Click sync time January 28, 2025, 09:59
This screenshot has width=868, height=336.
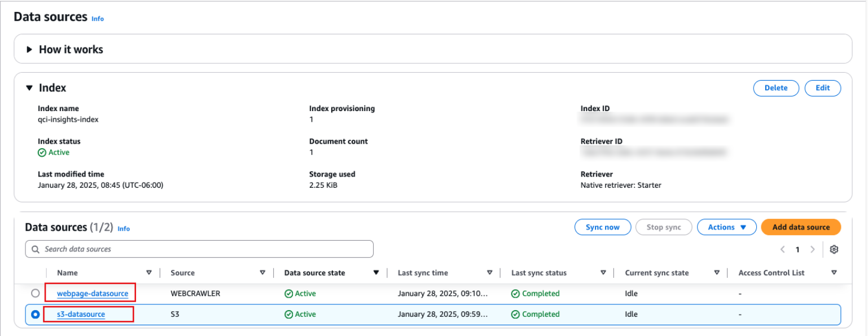442,315
